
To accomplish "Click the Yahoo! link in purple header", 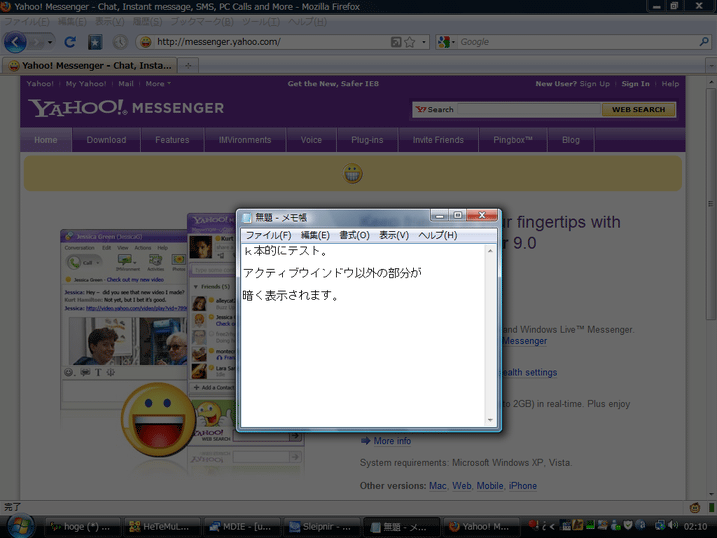I will pyautogui.click(x=40, y=84).
